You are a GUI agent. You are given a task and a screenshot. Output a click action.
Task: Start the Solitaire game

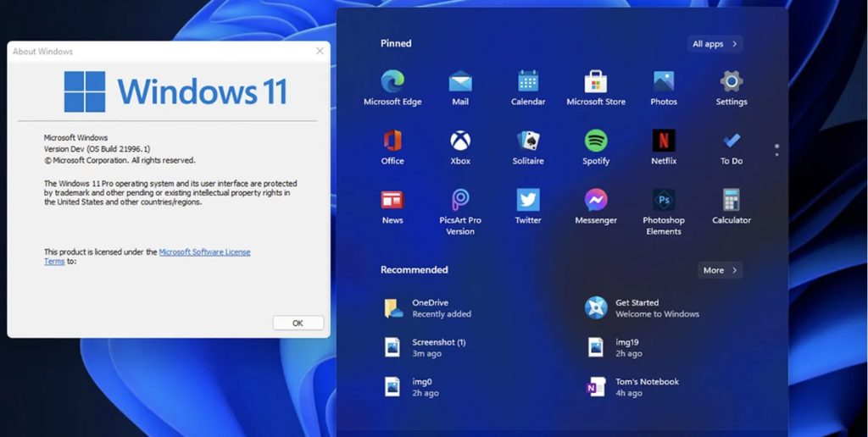tap(528, 147)
